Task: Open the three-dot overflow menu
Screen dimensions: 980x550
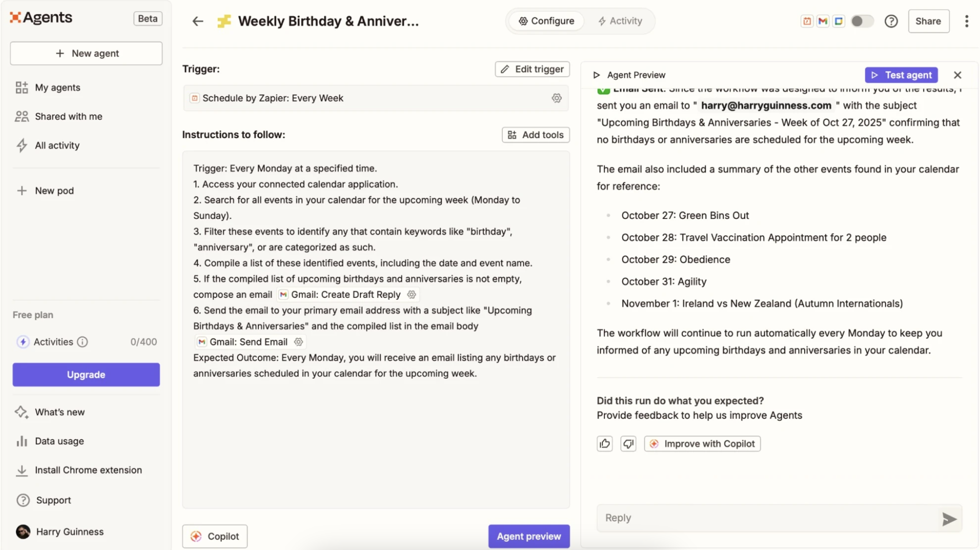Action: point(966,21)
